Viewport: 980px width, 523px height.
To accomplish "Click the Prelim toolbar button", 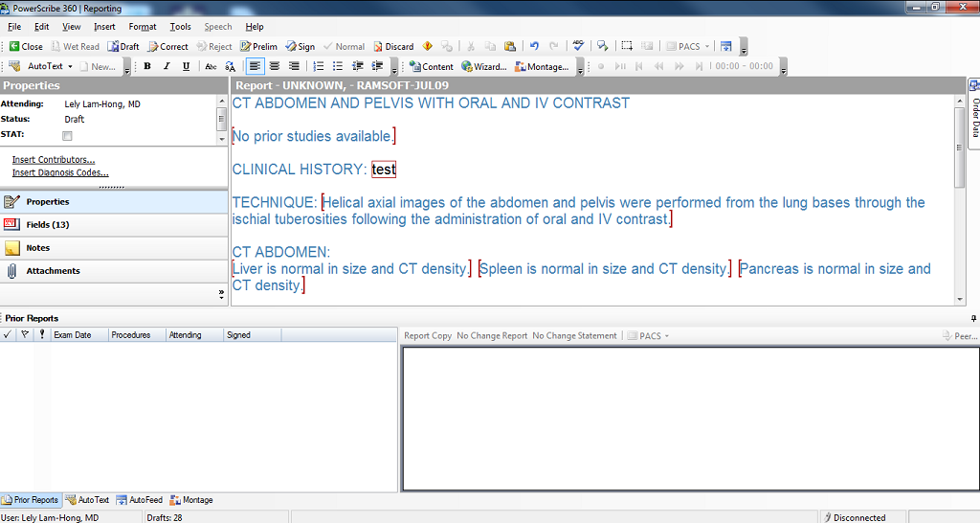I will coord(258,46).
